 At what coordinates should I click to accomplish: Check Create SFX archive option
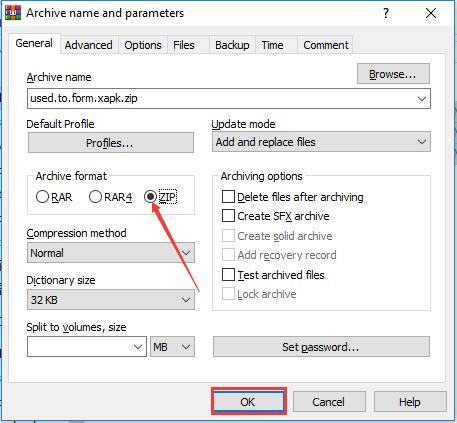[228, 216]
